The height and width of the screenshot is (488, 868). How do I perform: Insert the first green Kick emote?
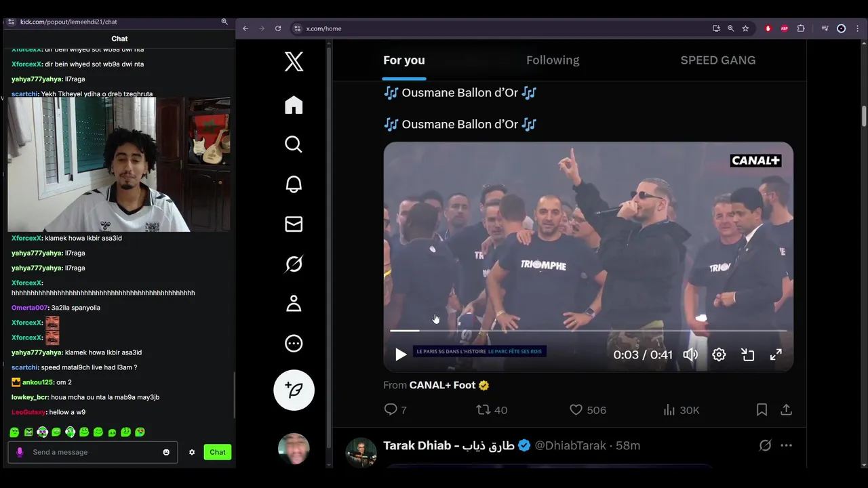[x=14, y=432]
